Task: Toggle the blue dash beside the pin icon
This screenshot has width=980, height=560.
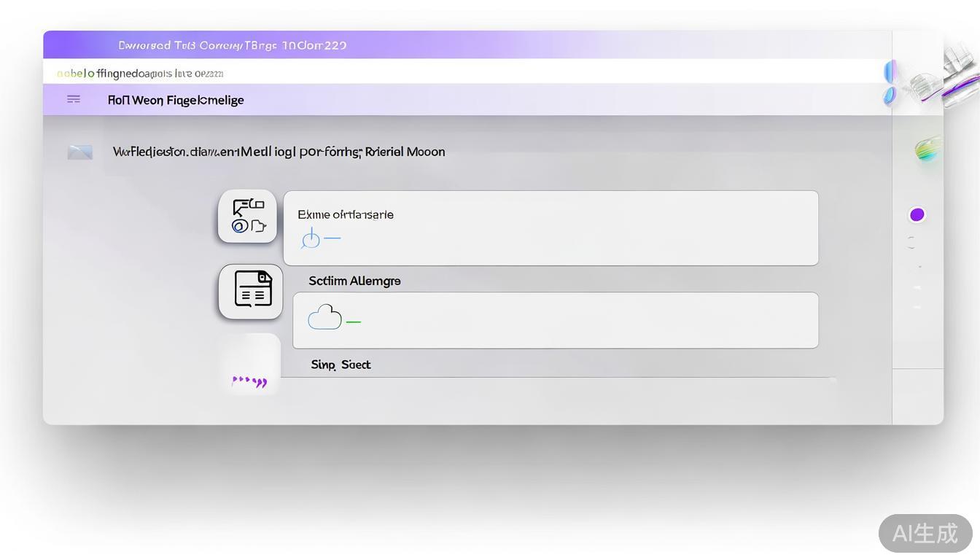Action: [332, 238]
